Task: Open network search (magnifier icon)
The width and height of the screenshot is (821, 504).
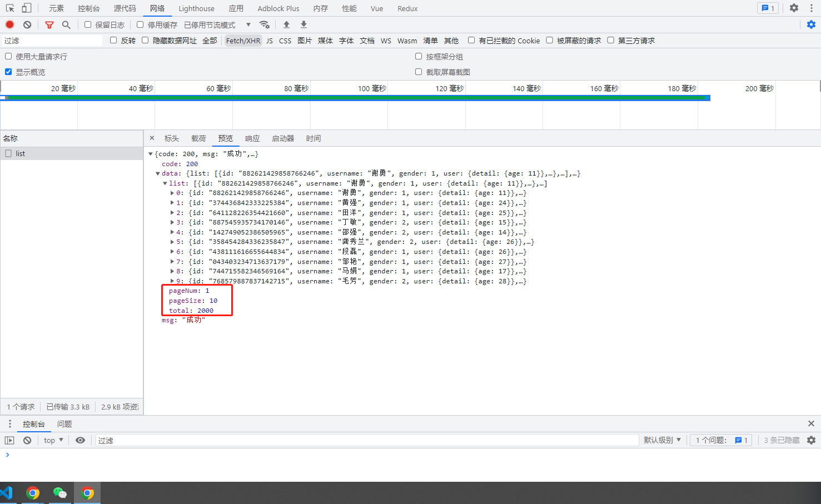Action: click(67, 24)
